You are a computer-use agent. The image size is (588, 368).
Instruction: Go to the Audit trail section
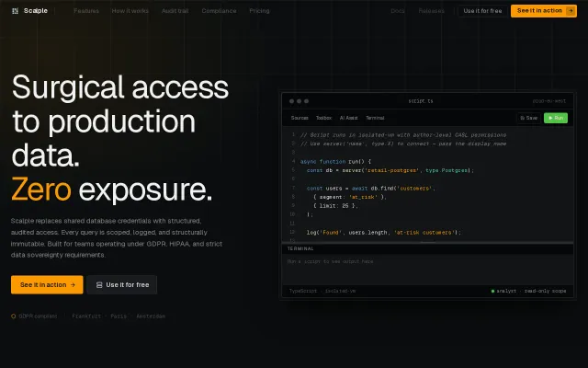click(x=175, y=11)
